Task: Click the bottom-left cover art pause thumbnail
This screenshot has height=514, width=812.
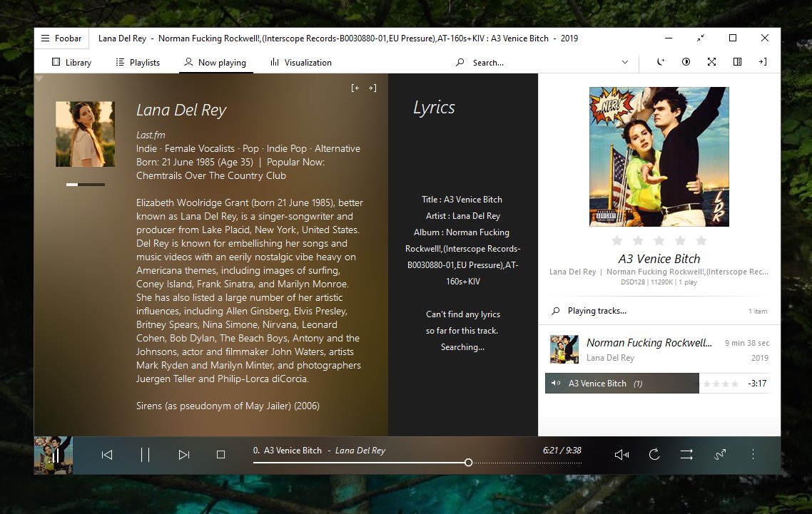Action: (x=54, y=455)
